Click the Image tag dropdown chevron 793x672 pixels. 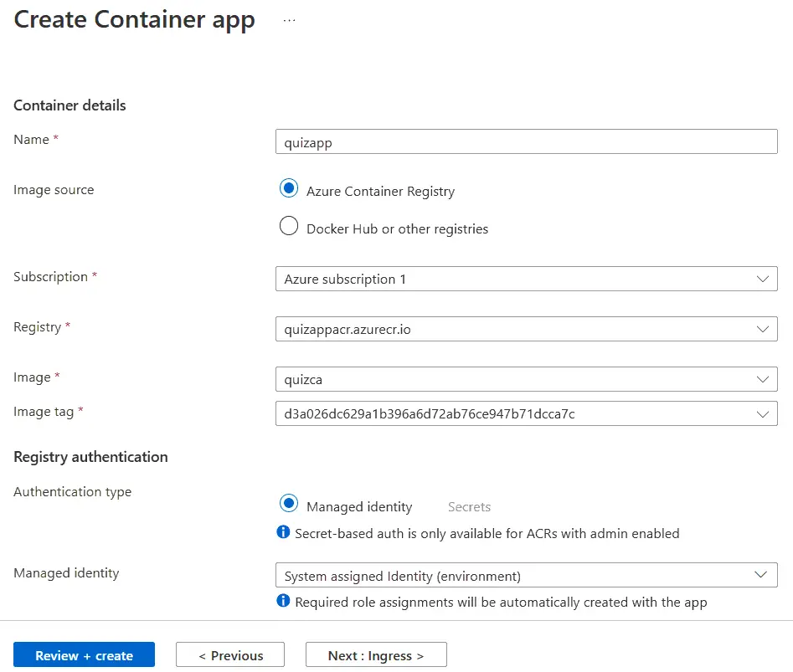(763, 413)
